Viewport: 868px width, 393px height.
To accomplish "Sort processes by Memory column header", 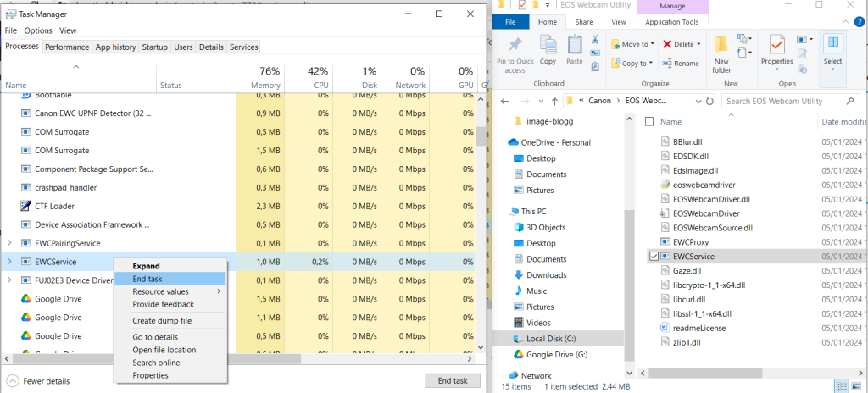I will (259, 77).
